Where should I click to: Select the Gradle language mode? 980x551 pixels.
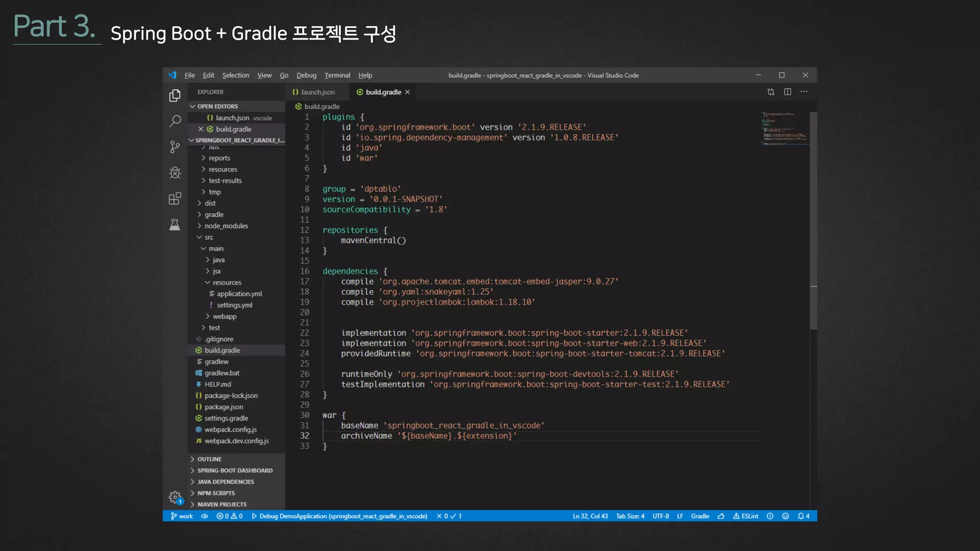[700, 516]
